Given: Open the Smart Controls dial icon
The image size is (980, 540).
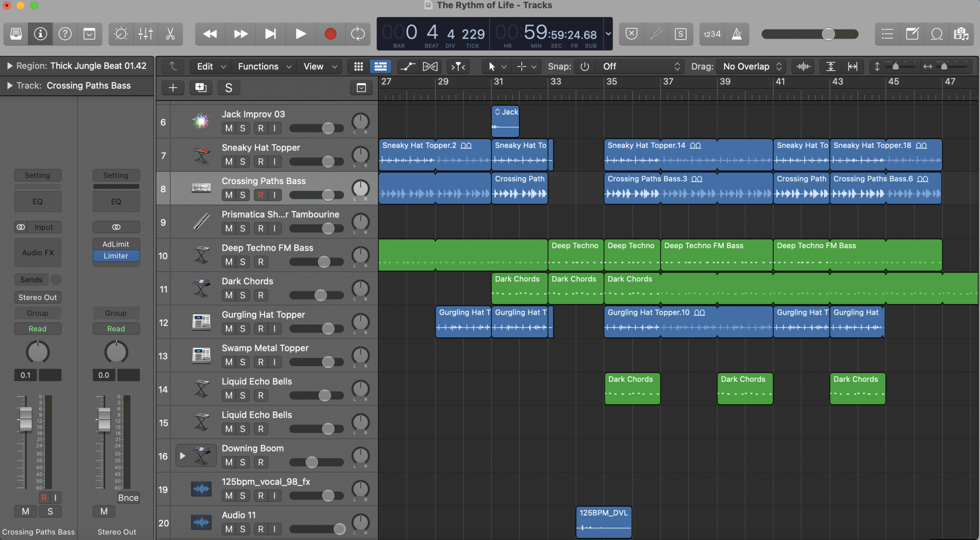Looking at the screenshot, I should tap(121, 34).
